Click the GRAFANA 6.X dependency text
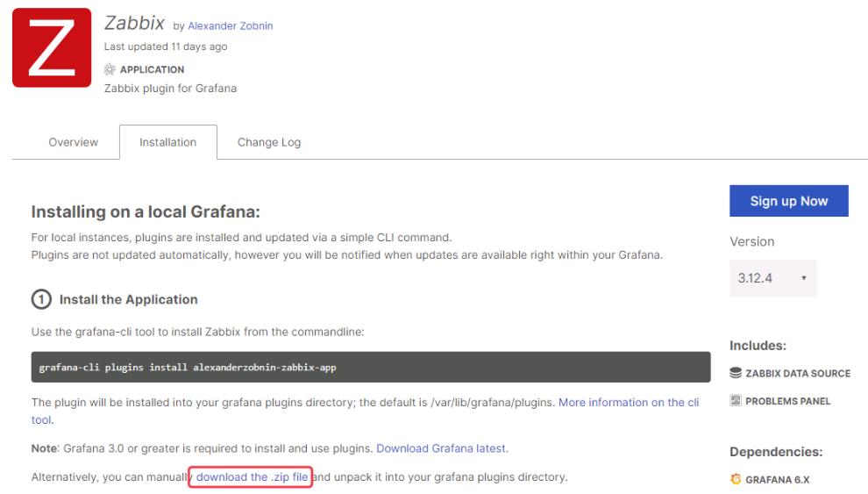The image size is (868, 494). point(777,480)
